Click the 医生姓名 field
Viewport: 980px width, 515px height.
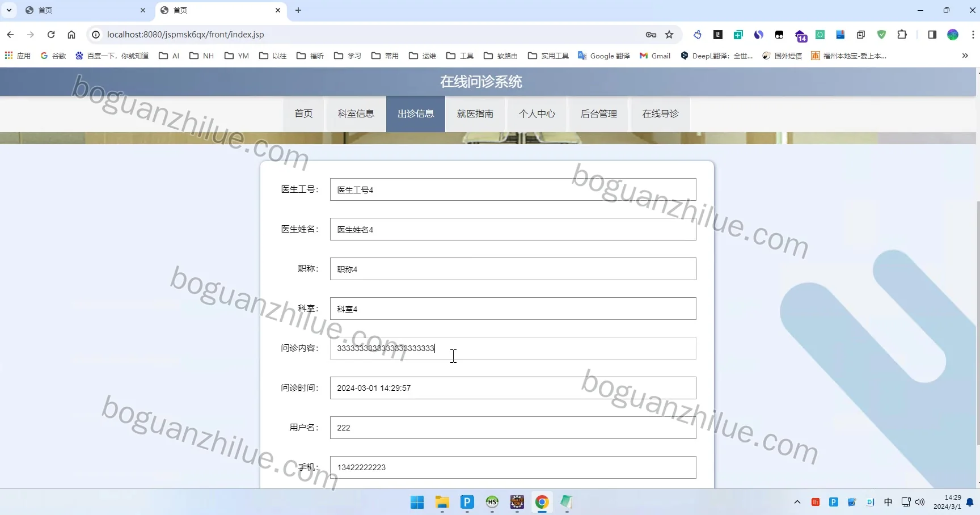click(x=513, y=229)
